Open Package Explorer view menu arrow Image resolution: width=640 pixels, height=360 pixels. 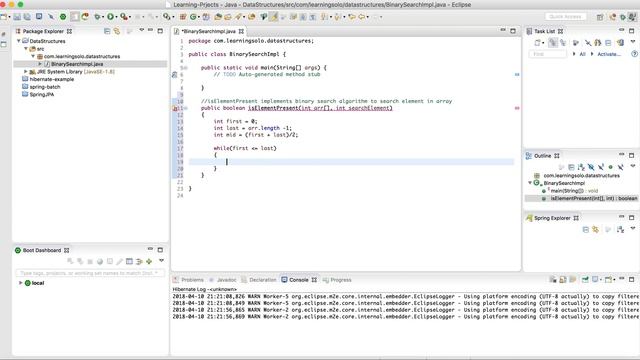click(141, 30)
